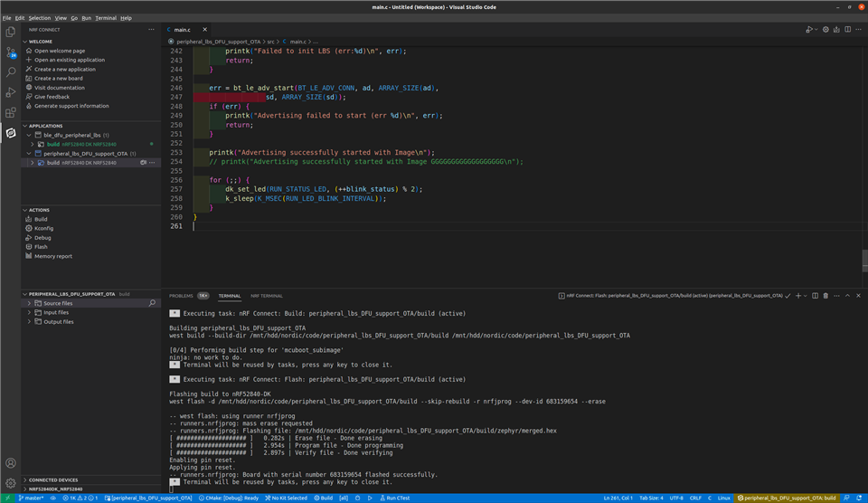Open the Manage gear in activity bar

pyautogui.click(x=11, y=483)
